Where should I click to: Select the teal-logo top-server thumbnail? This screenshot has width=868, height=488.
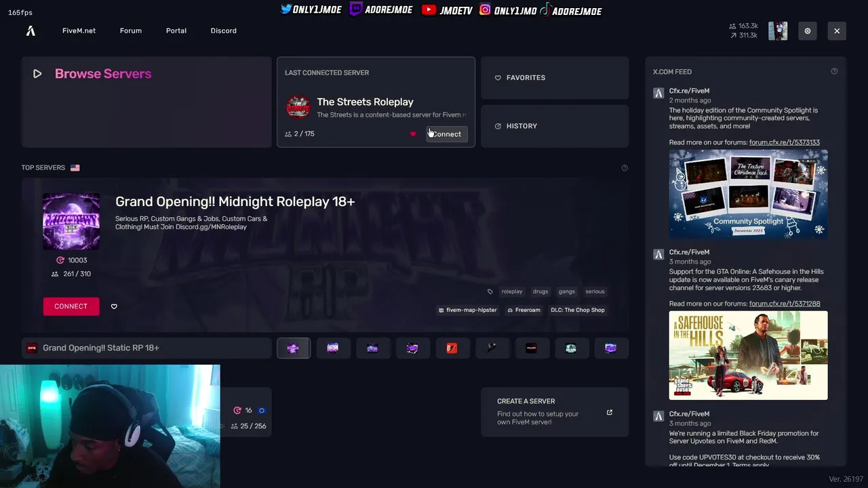[571, 348]
